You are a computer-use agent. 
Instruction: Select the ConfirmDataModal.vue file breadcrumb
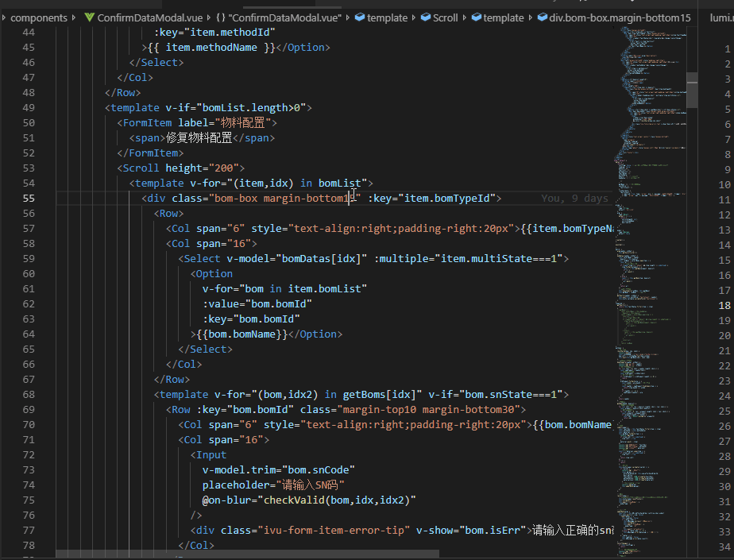(150, 17)
